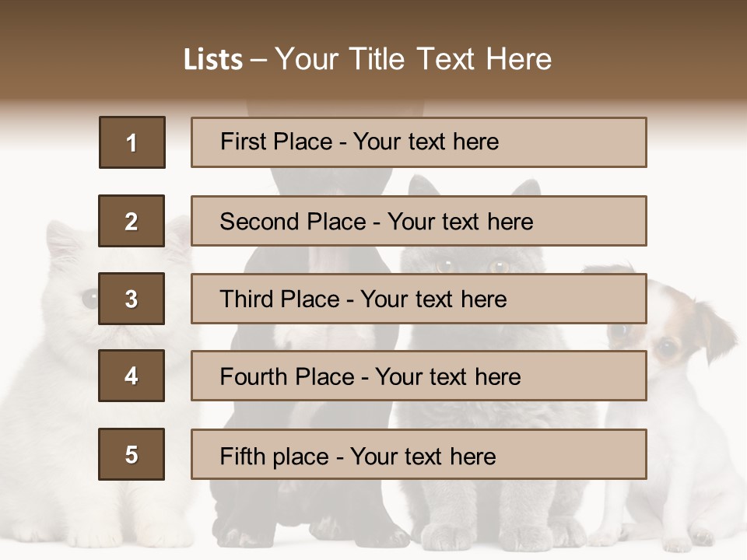Click the number 5 box

132,454
